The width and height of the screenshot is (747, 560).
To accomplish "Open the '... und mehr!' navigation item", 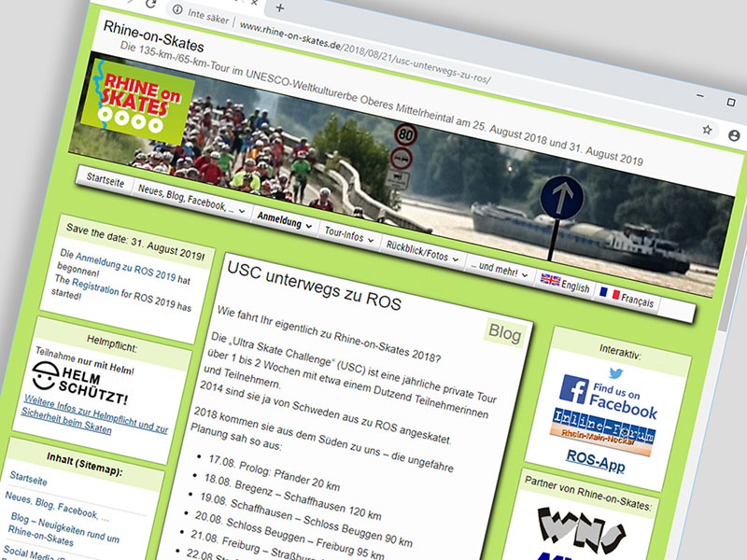I will [x=494, y=268].
